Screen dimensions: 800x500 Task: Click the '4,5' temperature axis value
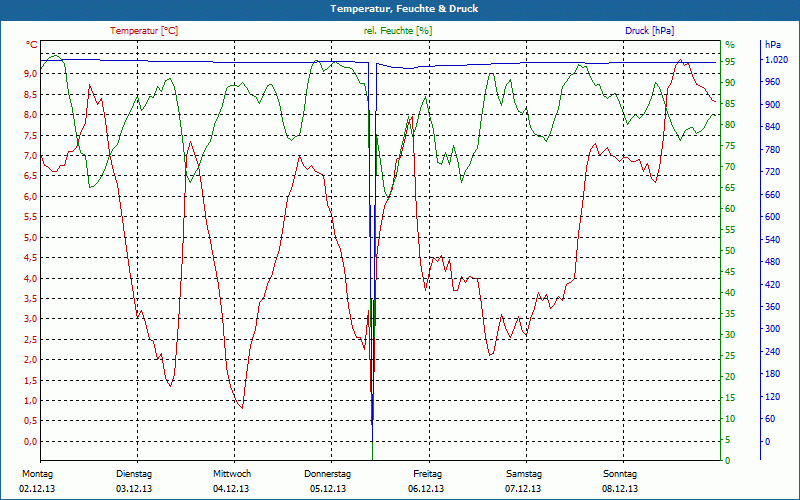pos(31,258)
